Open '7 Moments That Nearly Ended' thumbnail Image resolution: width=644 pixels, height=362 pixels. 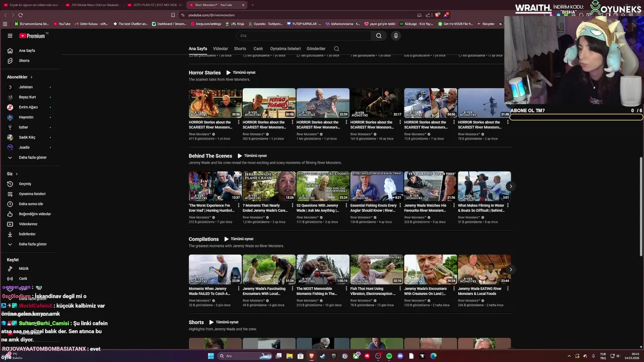click(269, 186)
